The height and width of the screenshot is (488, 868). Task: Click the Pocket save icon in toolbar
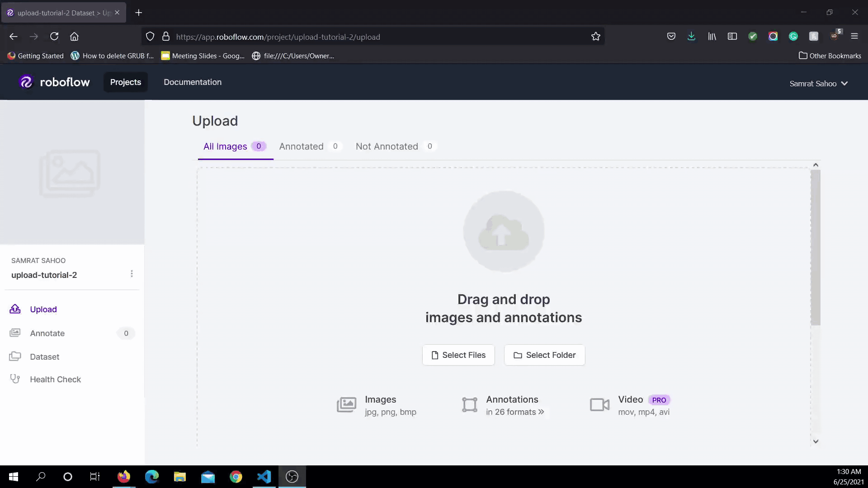(x=671, y=37)
